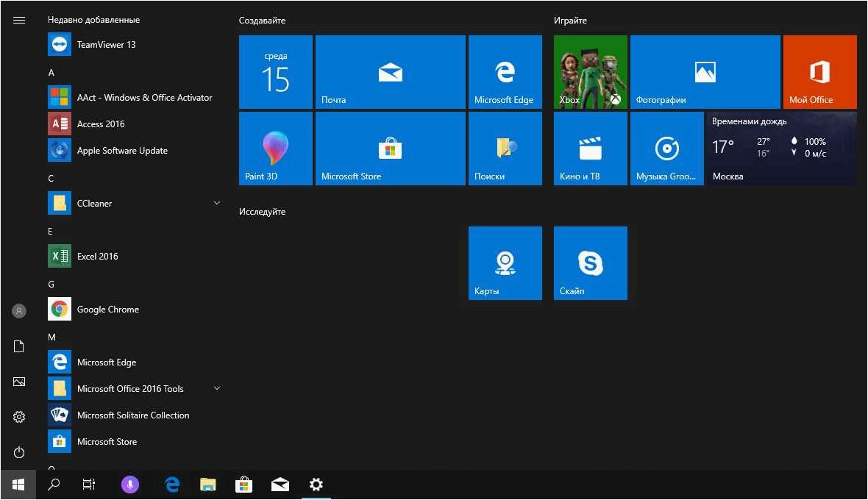Image resolution: width=868 pixels, height=500 pixels.
Task: Launch Microsoft Solitaire Collection
Action: click(135, 415)
